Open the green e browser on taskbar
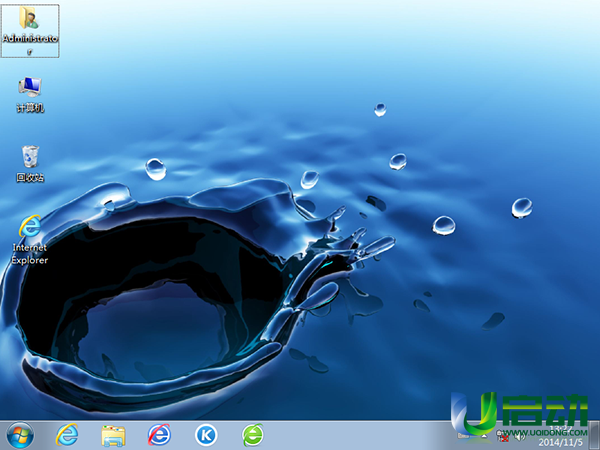 coord(253,435)
